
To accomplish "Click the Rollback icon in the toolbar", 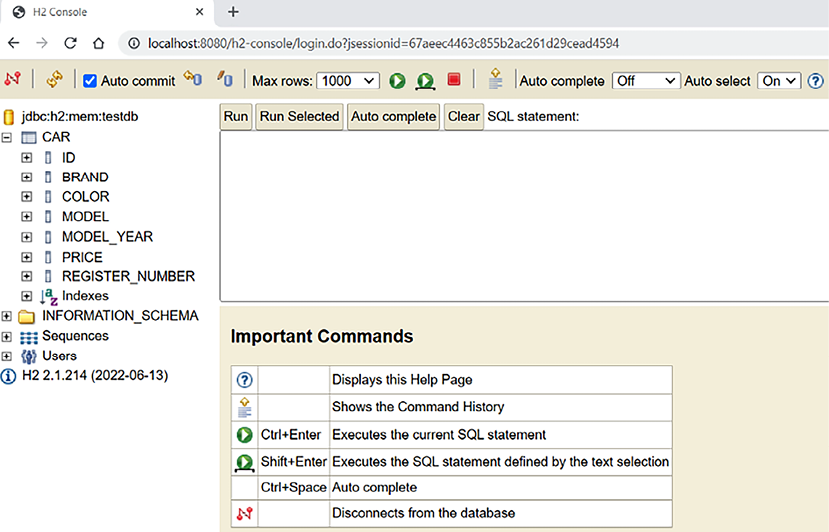I will pyautogui.click(x=225, y=80).
